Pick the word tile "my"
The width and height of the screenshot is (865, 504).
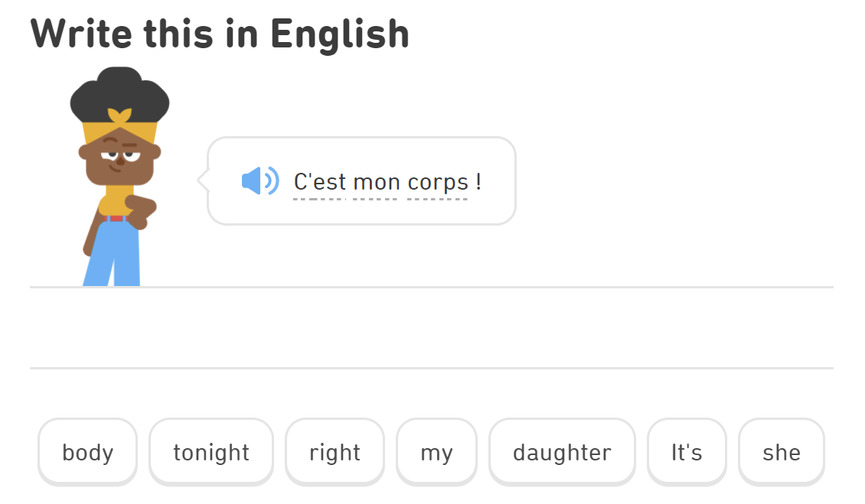[x=436, y=452]
